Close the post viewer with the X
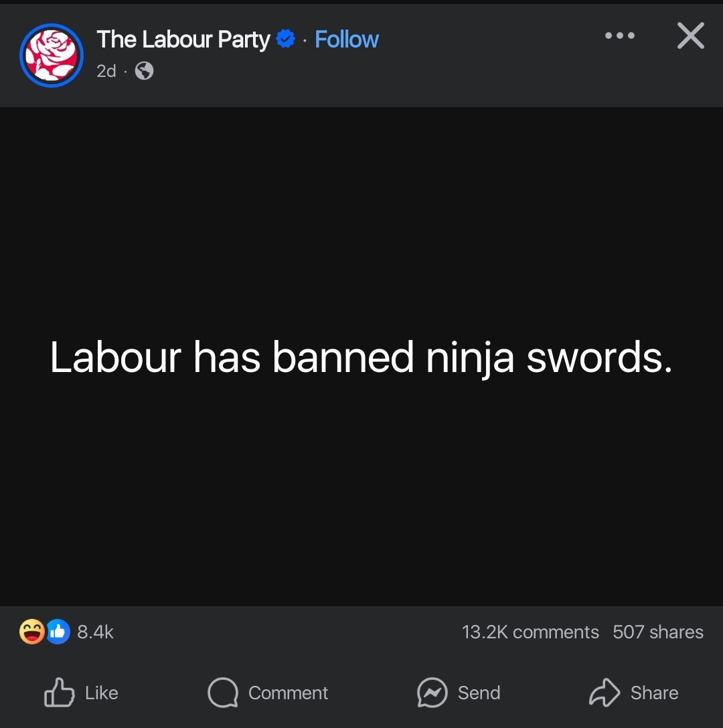 pos(690,35)
